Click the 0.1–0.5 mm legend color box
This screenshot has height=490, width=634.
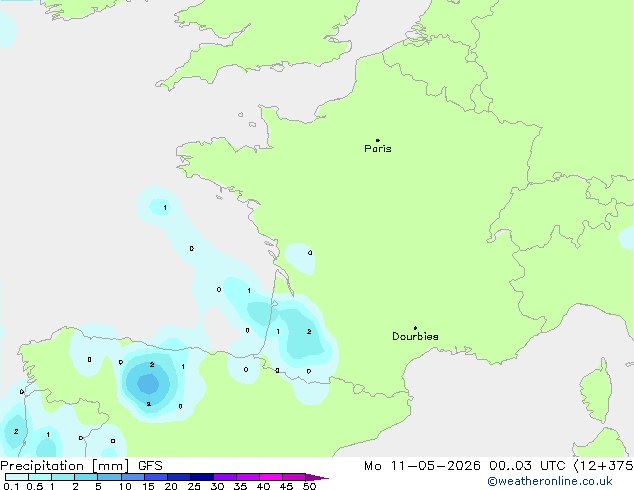17,477
